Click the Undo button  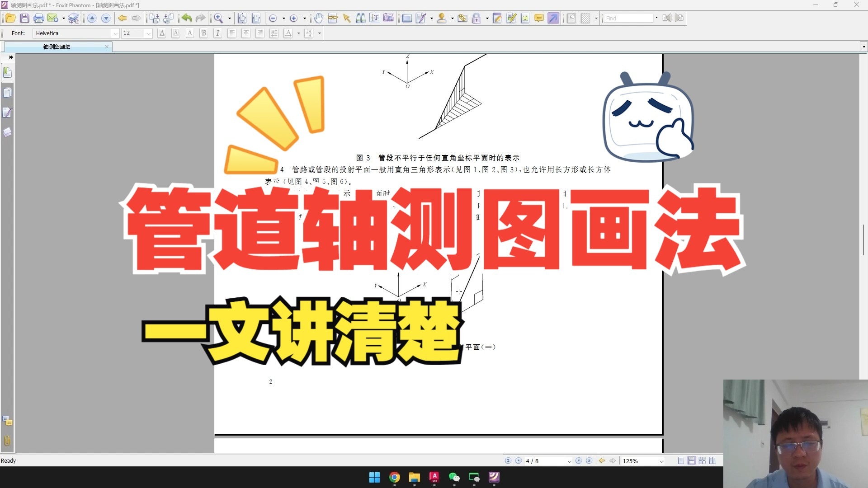pos(186,18)
